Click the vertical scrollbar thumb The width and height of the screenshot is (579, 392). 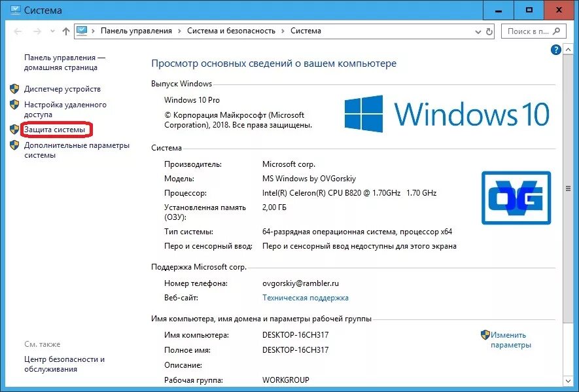point(568,188)
